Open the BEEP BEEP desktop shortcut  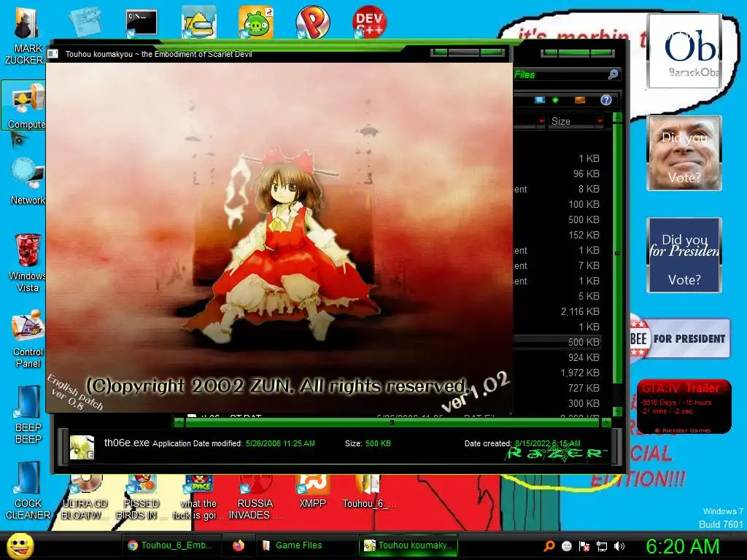coord(28,414)
